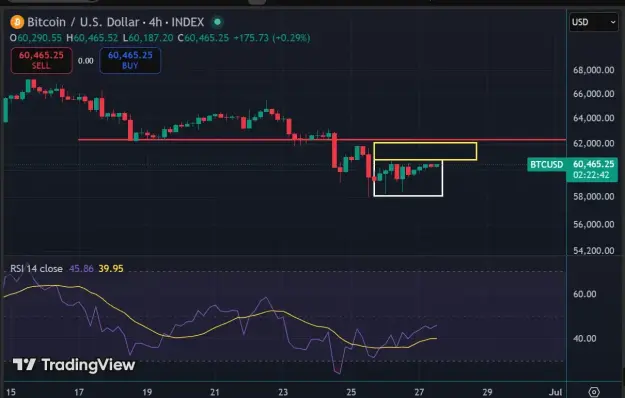Click the BTCUSD price label tag
Image resolution: width=625 pixels, height=398 pixels.
pos(546,165)
